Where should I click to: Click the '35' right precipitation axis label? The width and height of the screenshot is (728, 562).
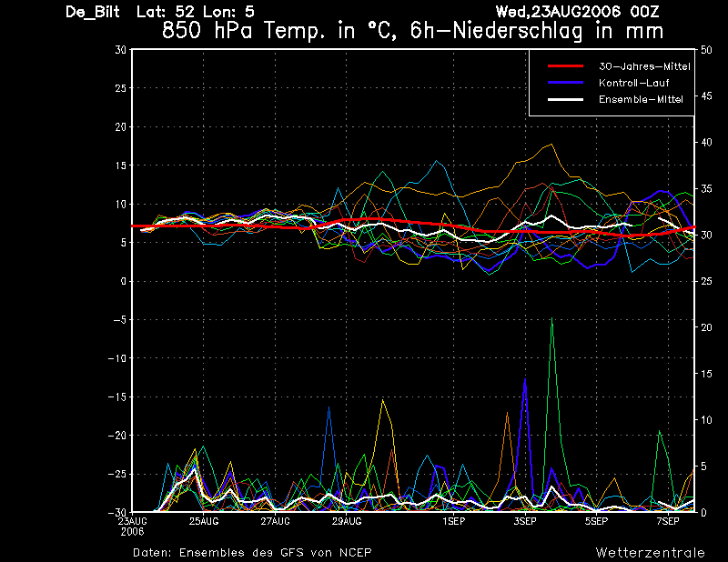(x=706, y=189)
